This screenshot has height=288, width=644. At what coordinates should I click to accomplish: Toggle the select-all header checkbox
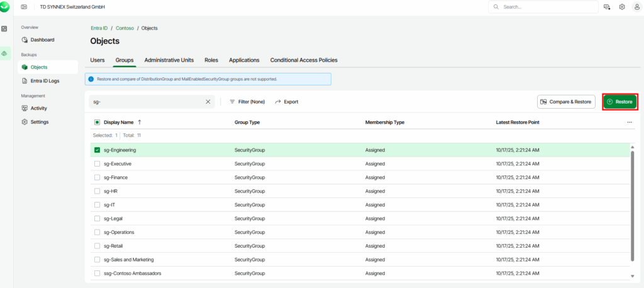(x=97, y=122)
